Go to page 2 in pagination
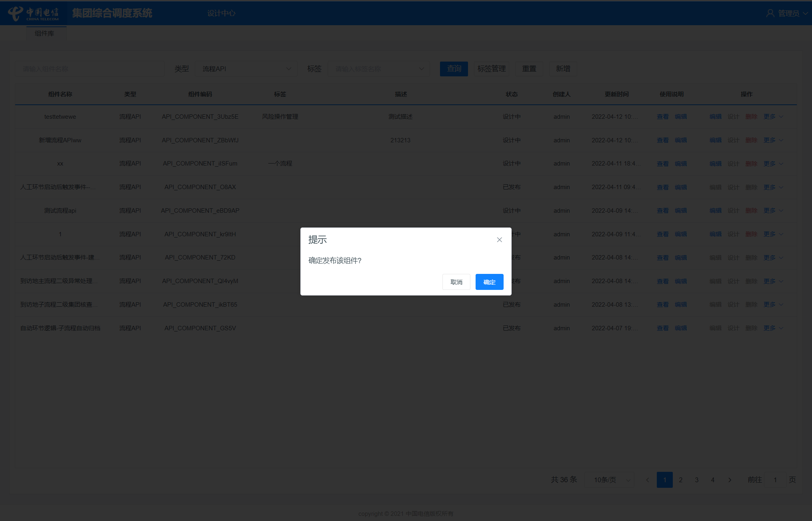The width and height of the screenshot is (812, 521). [680, 480]
